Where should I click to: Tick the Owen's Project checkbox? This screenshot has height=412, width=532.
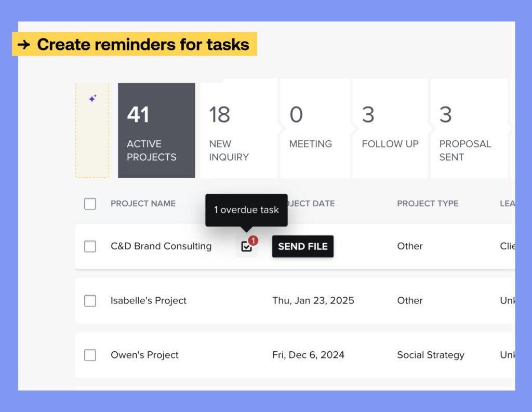pos(90,355)
